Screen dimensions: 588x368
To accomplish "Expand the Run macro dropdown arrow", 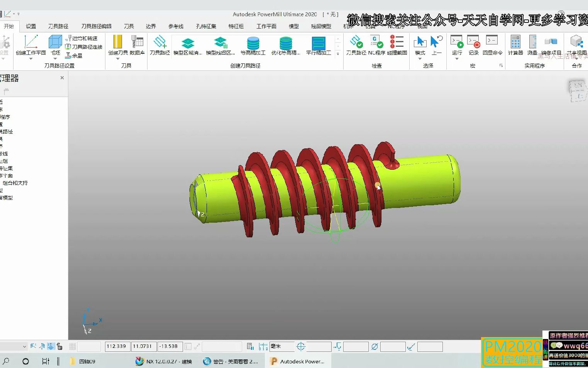I will (457, 59).
